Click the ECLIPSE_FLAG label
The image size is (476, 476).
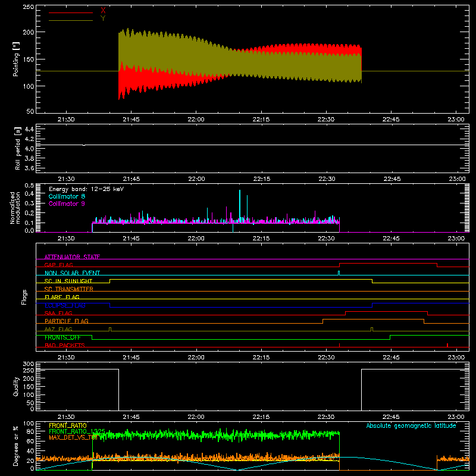[x=65, y=305]
